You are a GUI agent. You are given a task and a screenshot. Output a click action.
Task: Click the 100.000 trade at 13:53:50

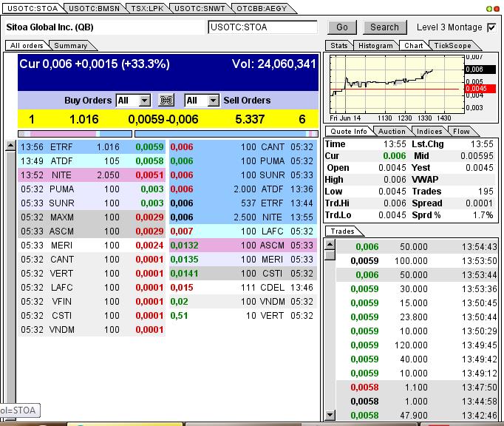point(417,260)
